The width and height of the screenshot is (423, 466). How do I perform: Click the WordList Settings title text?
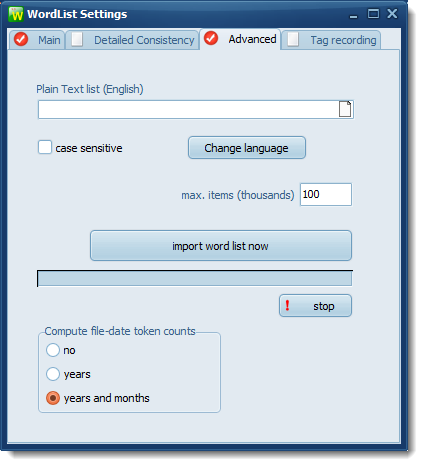(x=77, y=14)
